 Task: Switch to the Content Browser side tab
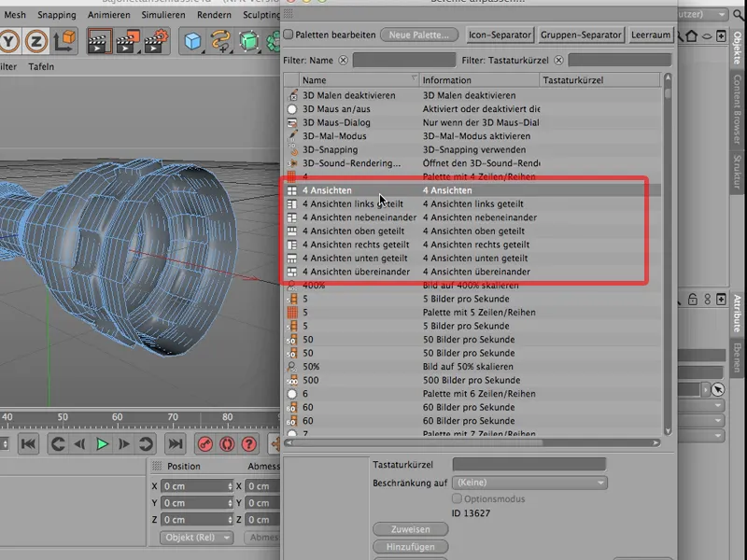[738, 109]
